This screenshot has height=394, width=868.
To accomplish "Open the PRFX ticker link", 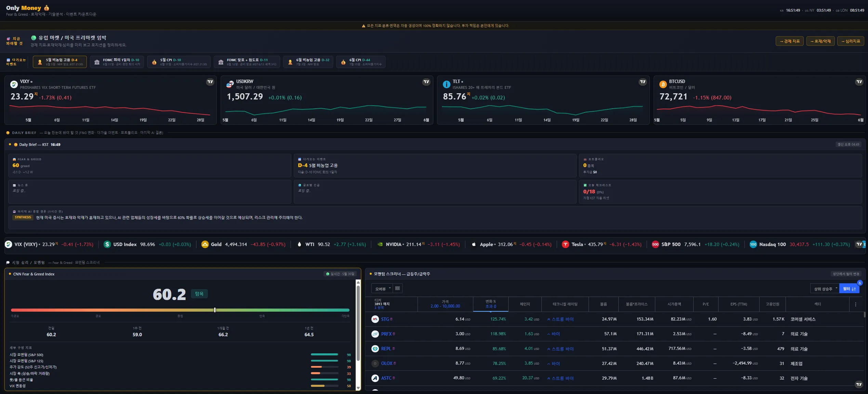I will click(x=386, y=334).
